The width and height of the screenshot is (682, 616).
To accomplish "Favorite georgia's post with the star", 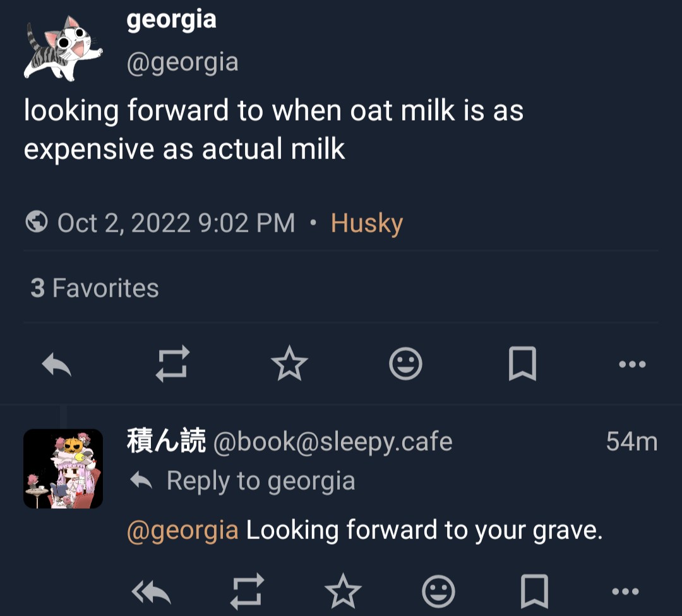I will (289, 364).
